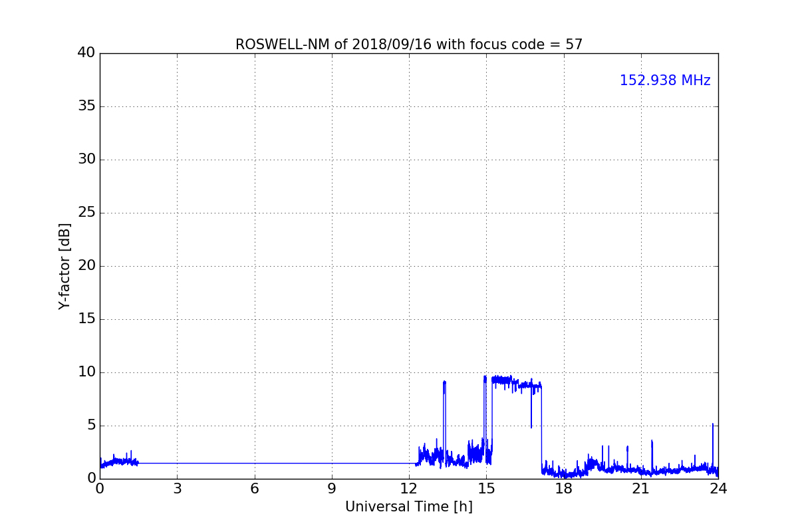
Task: Click the y-axis tick label '25'
Action: point(86,213)
